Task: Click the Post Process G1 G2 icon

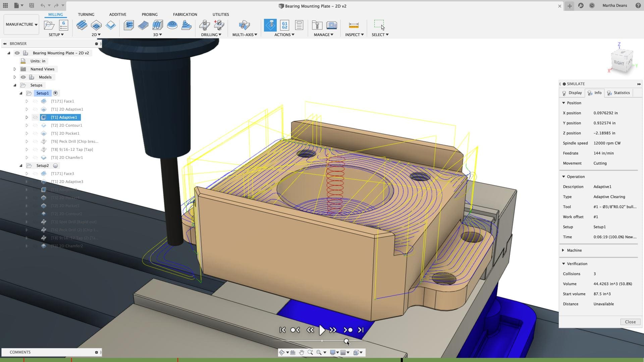Action: pyautogui.click(x=284, y=25)
